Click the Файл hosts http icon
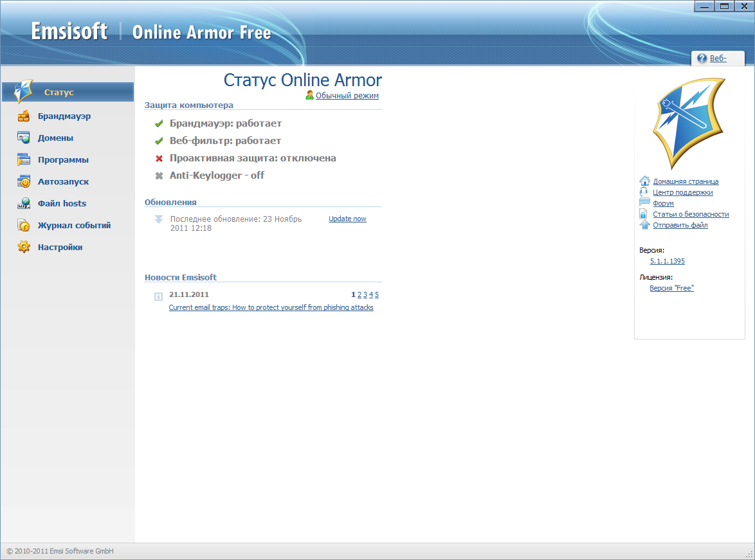 (24, 203)
